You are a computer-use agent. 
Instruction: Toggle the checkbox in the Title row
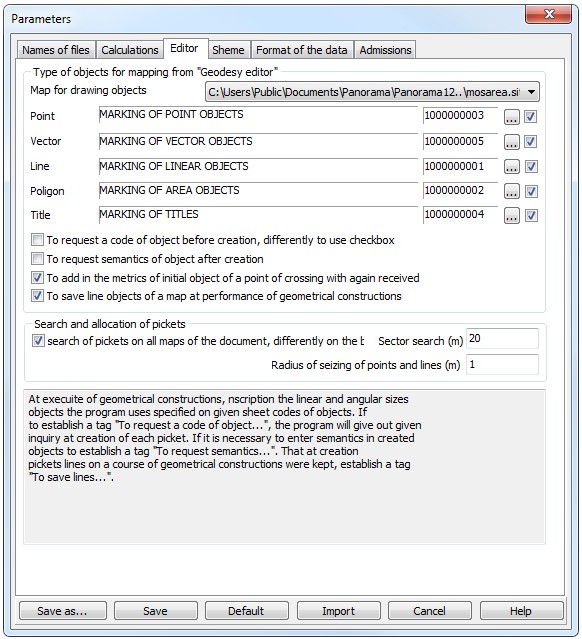pyautogui.click(x=531, y=216)
